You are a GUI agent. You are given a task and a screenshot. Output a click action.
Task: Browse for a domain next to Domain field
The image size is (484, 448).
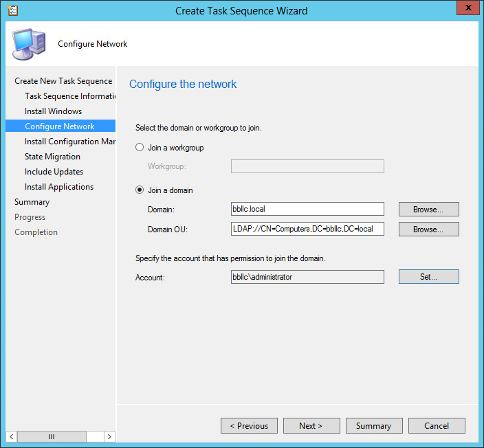429,209
